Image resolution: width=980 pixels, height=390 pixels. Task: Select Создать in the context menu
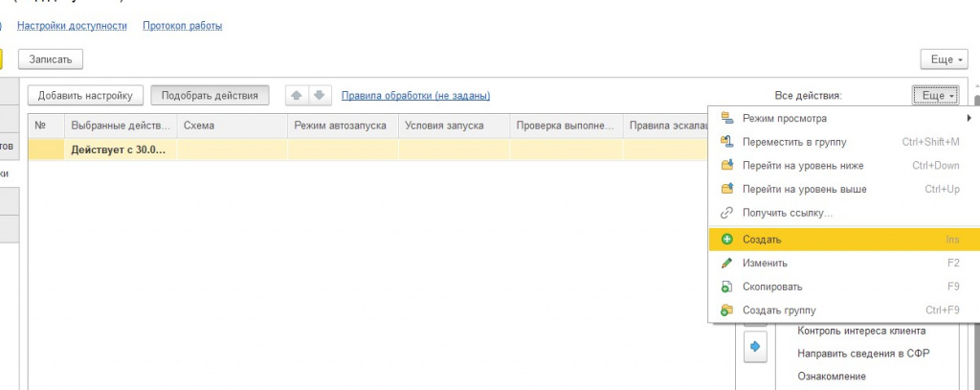pyautogui.click(x=844, y=240)
